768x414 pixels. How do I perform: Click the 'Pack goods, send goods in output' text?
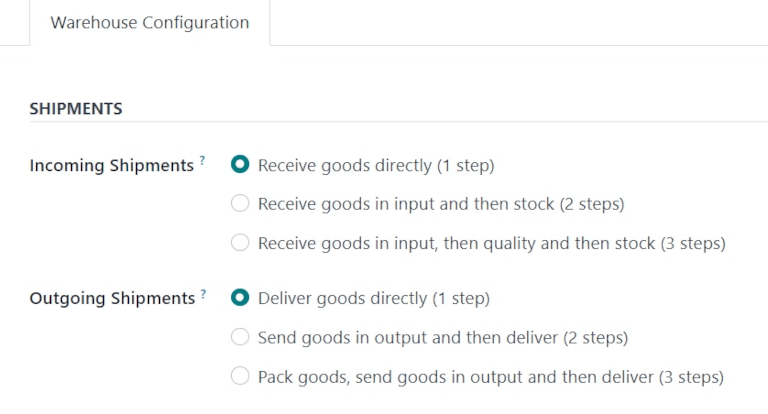490,376
